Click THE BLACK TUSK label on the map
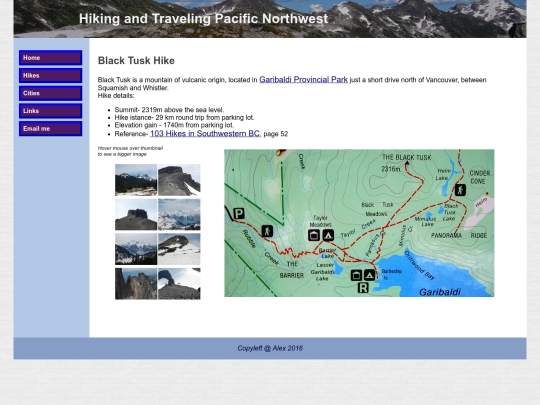 407,157
